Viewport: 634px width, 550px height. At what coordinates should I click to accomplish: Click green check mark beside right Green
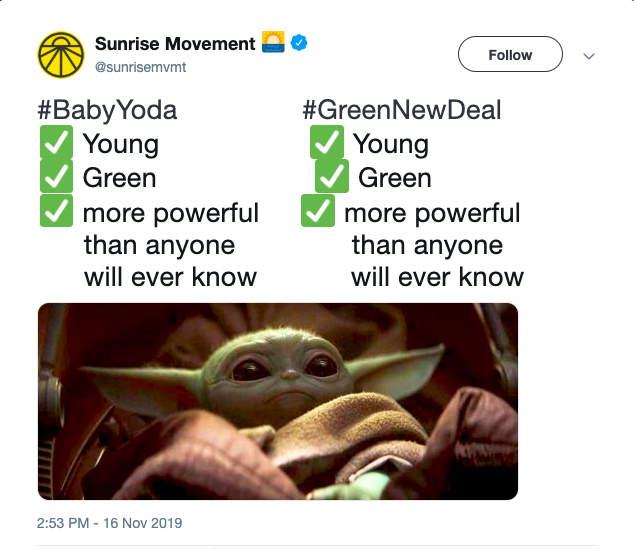(332, 178)
